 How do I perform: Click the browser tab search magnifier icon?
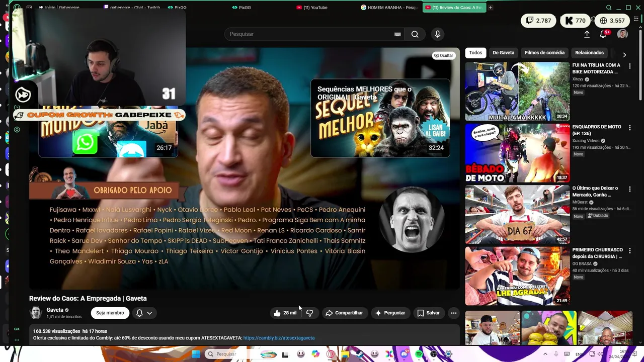(x=609, y=8)
